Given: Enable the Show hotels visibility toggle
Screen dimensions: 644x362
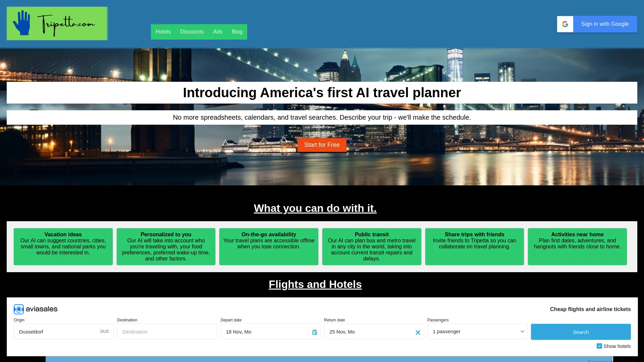Looking at the screenshot, I should pyautogui.click(x=599, y=346).
